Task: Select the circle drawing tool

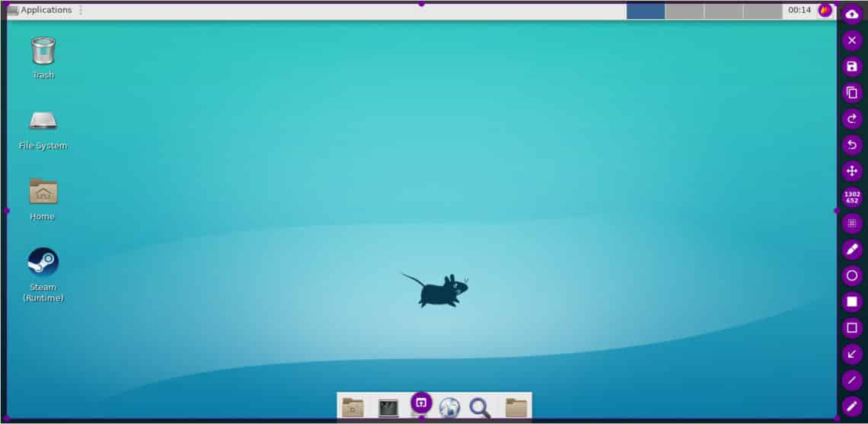Action: click(852, 276)
